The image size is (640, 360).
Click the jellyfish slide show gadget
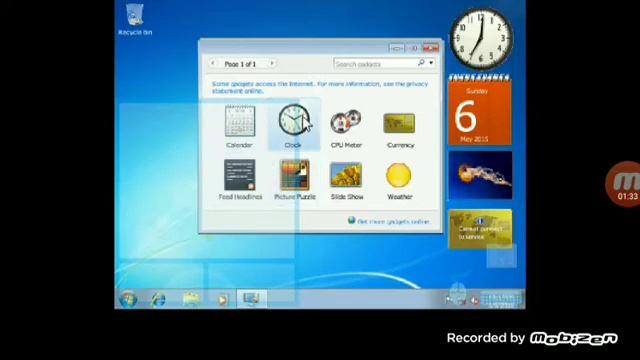pyautogui.click(x=480, y=175)
